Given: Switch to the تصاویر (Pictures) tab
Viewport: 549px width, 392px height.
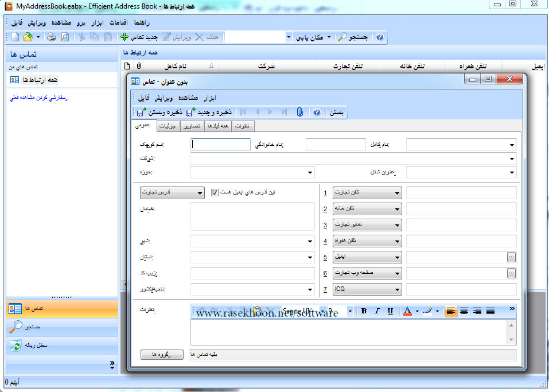Looking at the screenshot, I should click(x=193, y=126).
